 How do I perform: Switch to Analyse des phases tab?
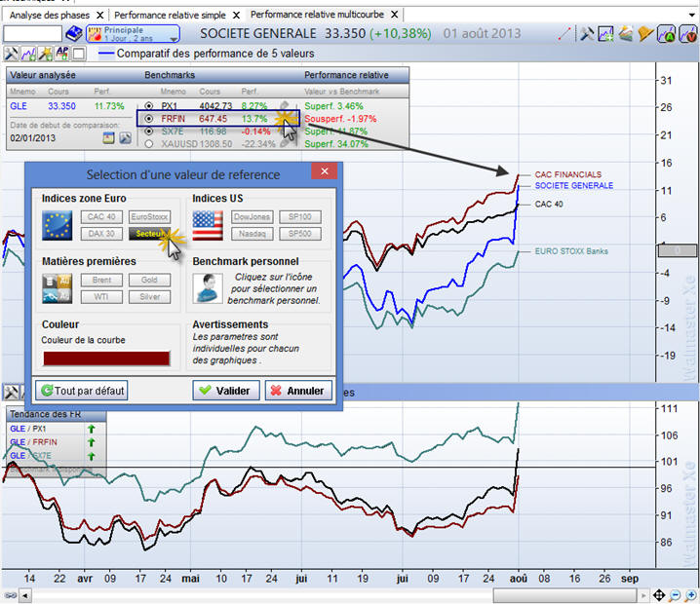tap(49, 16)
